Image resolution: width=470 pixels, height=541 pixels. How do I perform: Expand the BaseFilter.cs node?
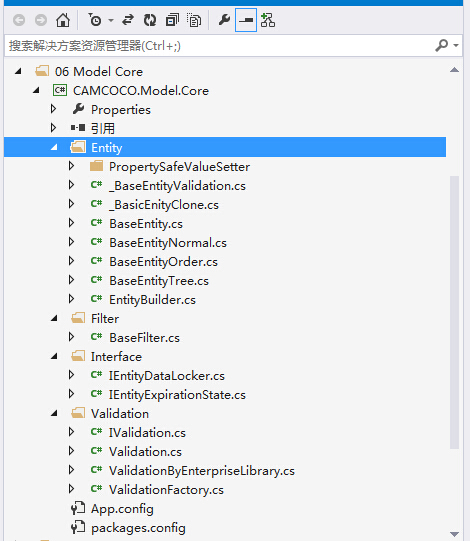coord(71,337)
